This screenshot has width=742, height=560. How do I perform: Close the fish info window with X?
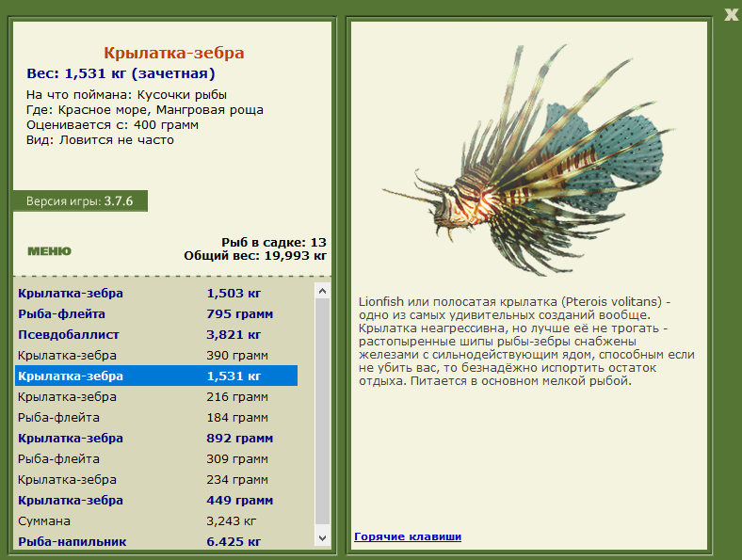tap(731, 15)
